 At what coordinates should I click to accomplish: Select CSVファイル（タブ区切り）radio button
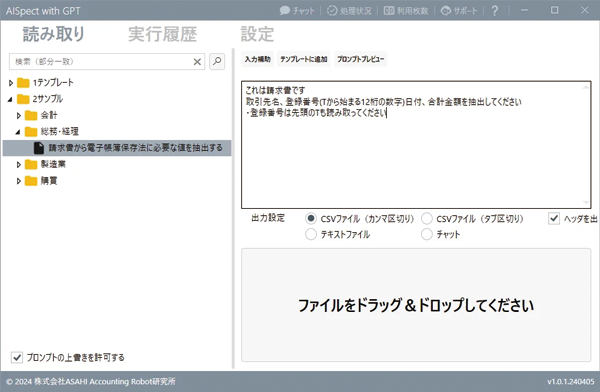(427, 219)
